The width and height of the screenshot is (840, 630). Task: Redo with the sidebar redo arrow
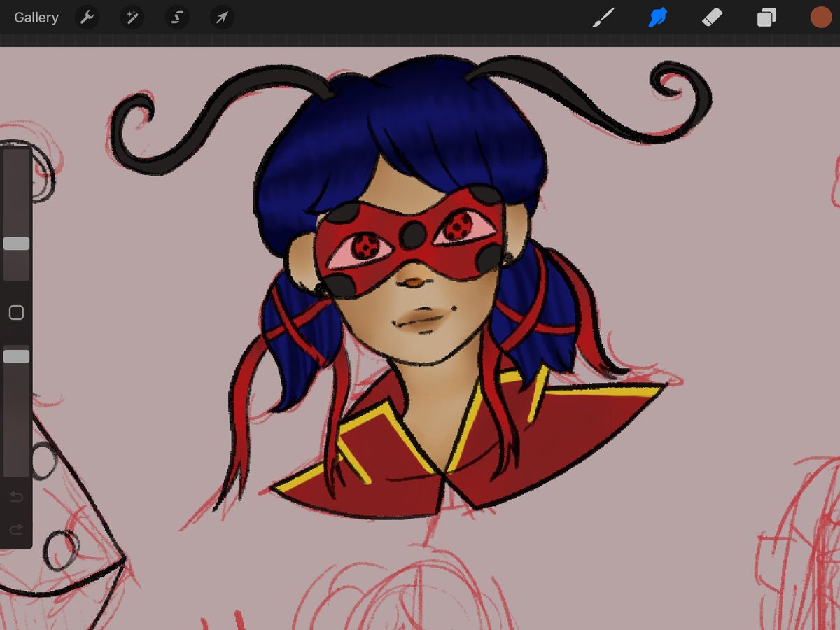coord(16,529)
